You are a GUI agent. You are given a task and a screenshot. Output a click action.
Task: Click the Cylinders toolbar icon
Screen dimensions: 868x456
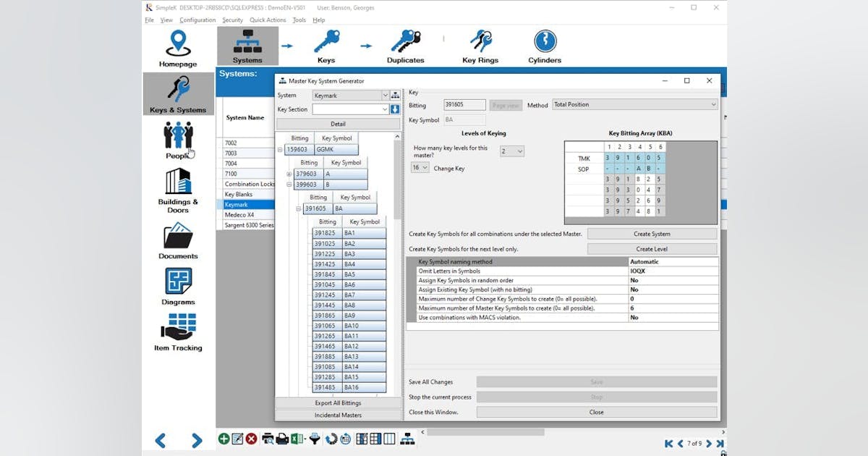(544, 40)
